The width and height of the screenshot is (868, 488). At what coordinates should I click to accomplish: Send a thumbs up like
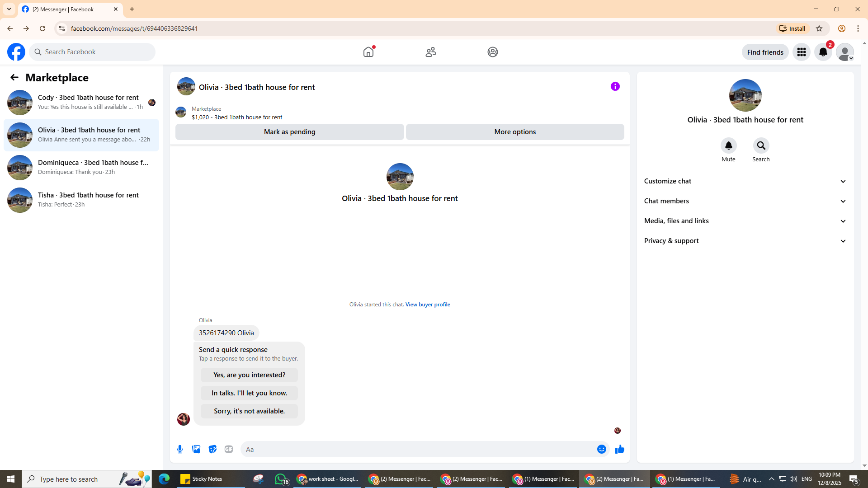(x=619, y=449)
